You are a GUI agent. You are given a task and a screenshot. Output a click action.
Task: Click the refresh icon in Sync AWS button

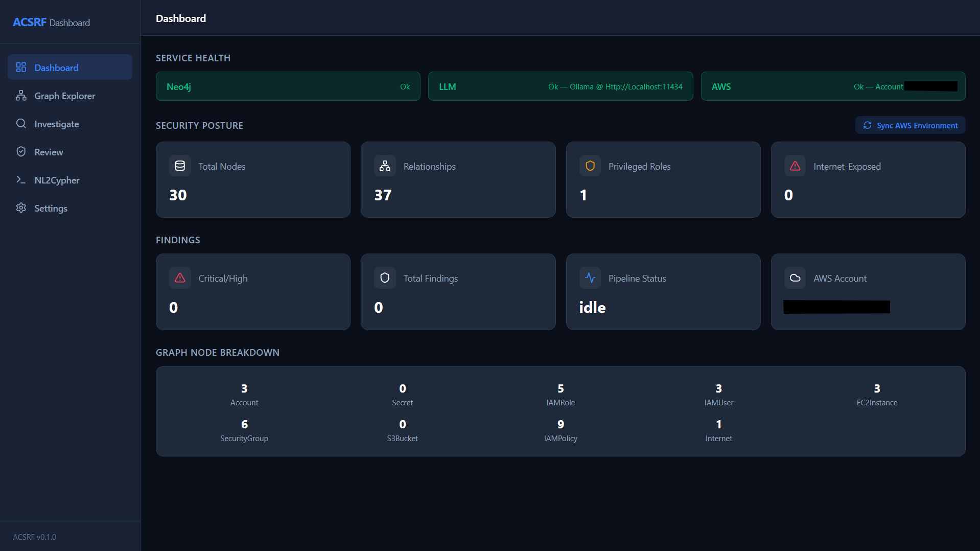click(x=867, y=125)
